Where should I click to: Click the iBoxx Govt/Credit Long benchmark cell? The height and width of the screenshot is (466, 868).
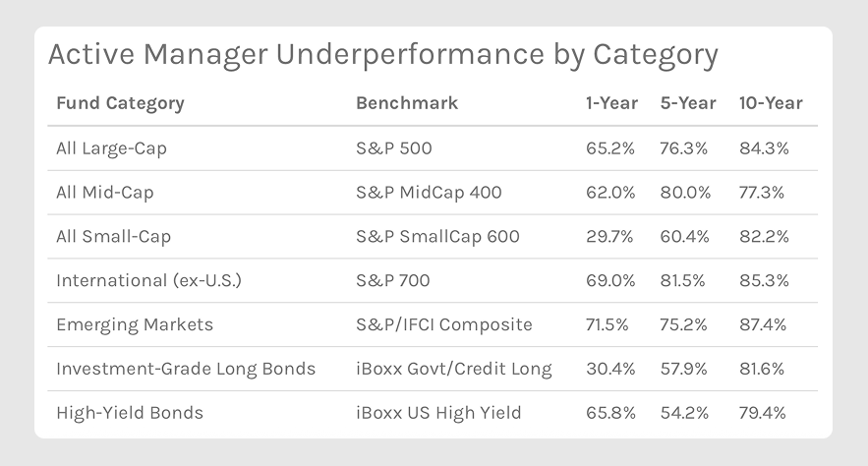[x=453, y=369]
